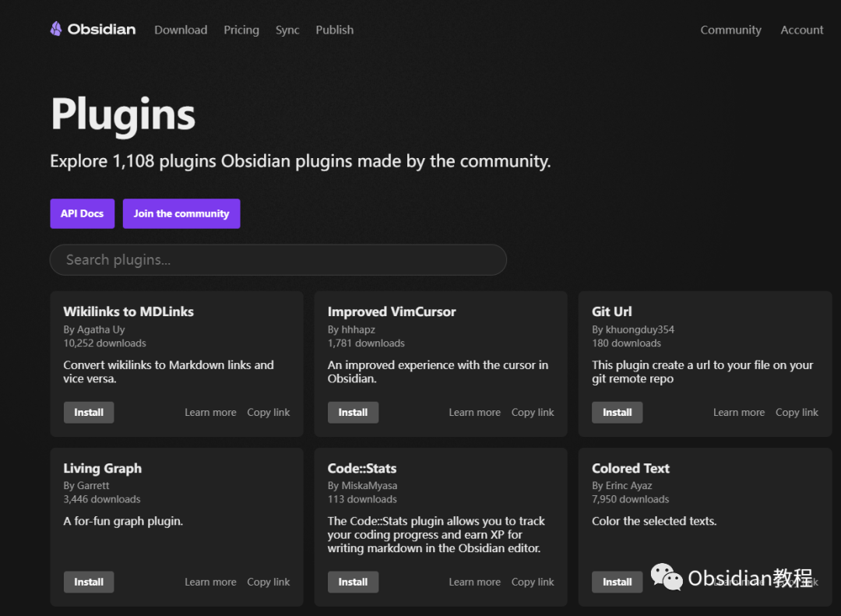This screenshot has height=616, width=841.
Task: Click the 113 downloads count
Action: point(363,499)
